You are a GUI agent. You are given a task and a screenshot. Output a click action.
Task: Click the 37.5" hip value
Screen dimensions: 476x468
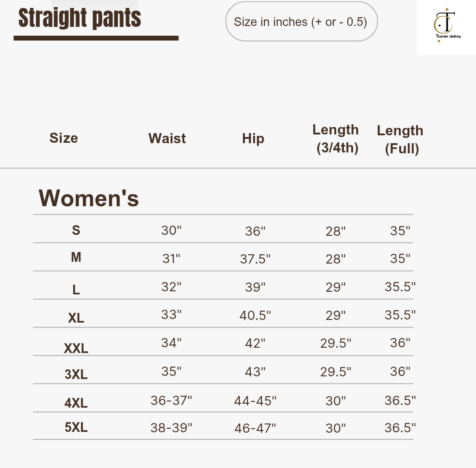pos(255,259)
